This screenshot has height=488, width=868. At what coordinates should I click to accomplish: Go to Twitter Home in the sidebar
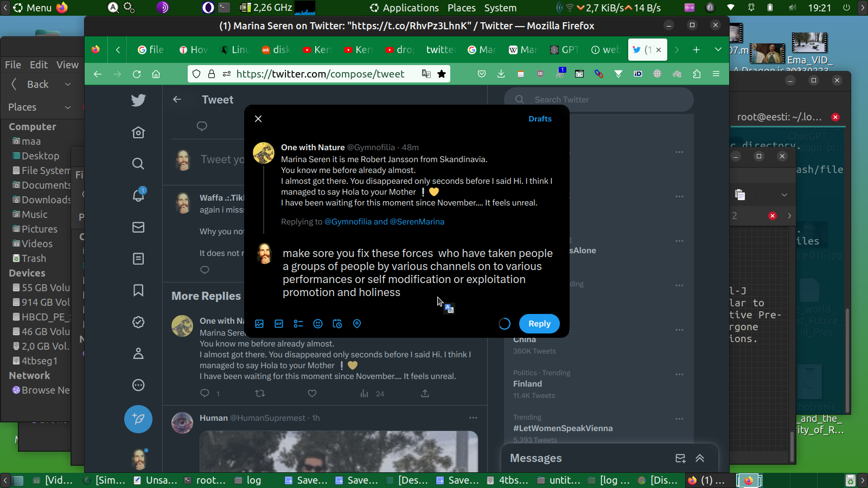[138, 132]
